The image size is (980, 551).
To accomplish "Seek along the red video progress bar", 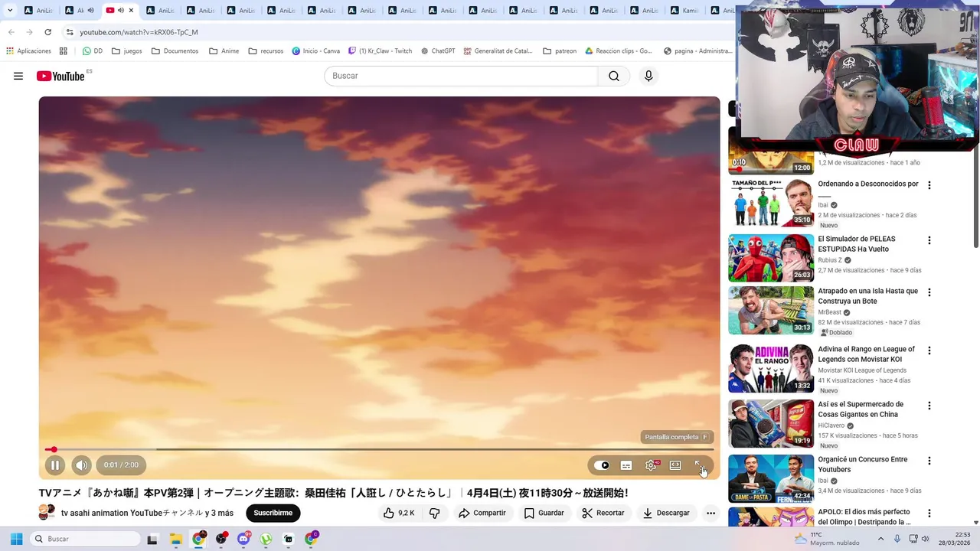I will click(380, 449).
